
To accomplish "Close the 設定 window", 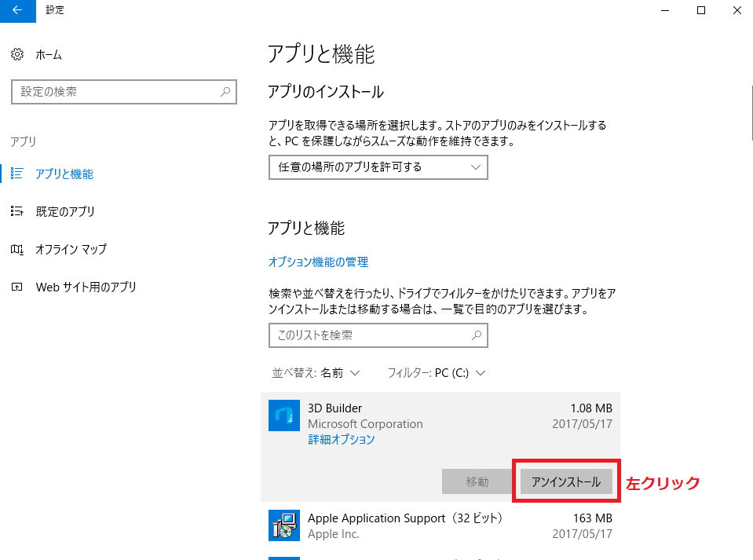I will click(x=737, y=10).
